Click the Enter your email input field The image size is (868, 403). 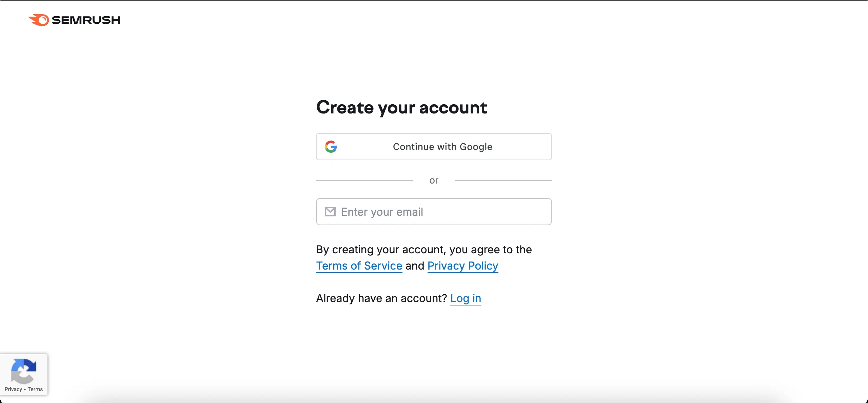[434, 211]
